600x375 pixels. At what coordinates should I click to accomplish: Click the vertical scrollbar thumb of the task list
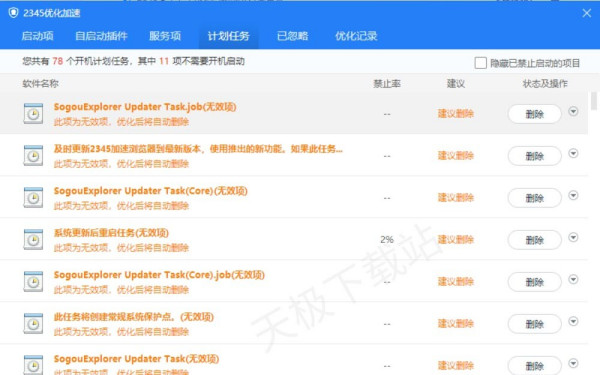point(593,101)
